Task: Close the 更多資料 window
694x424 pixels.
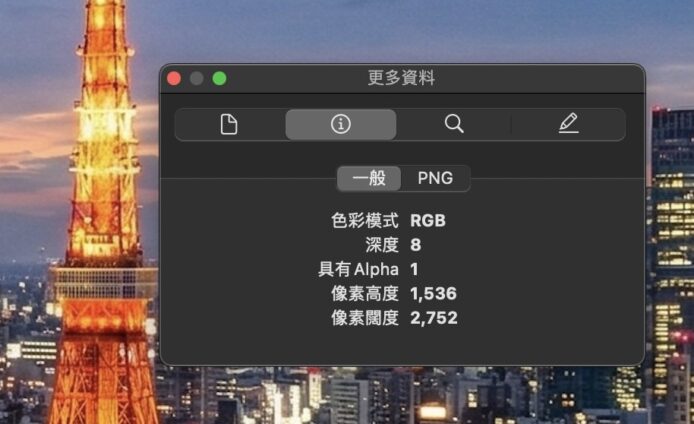Action: (174, 78)
